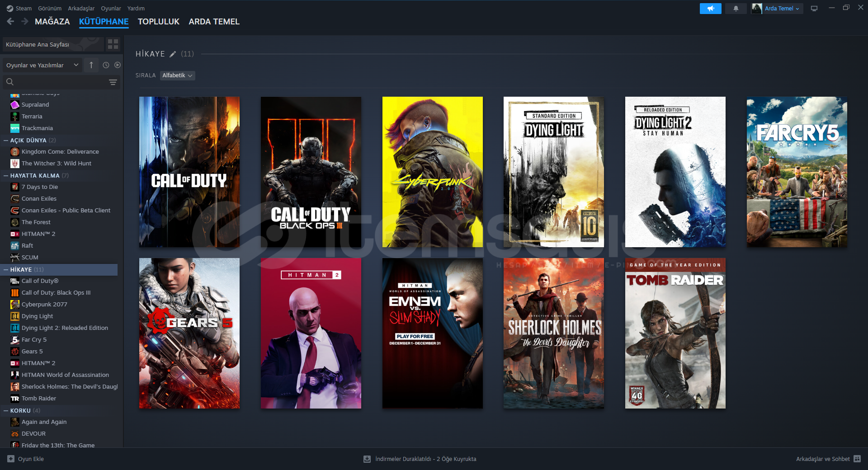Click the library search magnifier icon

(x=10, y=82)
